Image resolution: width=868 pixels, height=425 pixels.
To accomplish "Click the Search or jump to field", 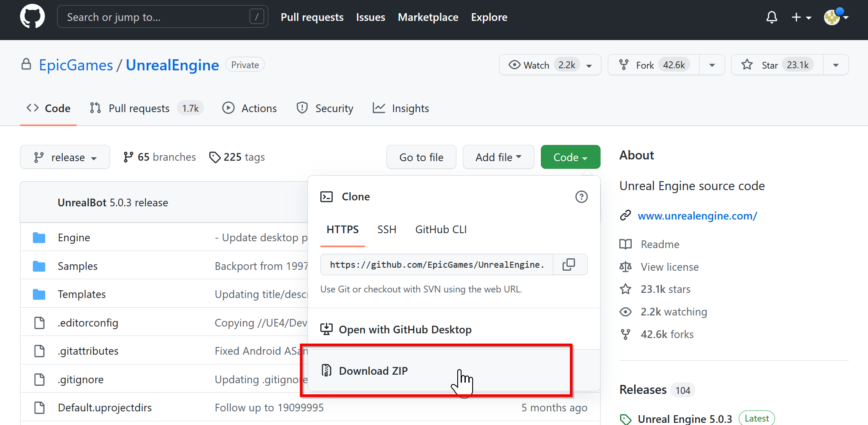I will point(163,17).
